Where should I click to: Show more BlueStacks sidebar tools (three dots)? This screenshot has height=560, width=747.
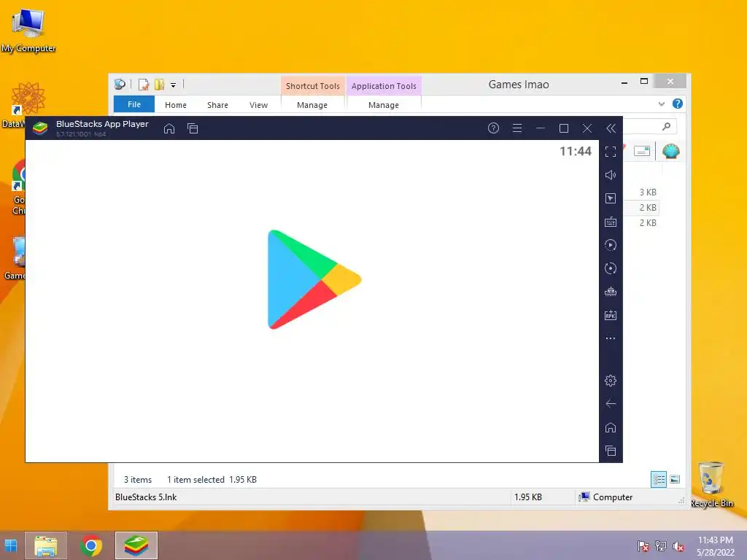[x=611, y=338]
